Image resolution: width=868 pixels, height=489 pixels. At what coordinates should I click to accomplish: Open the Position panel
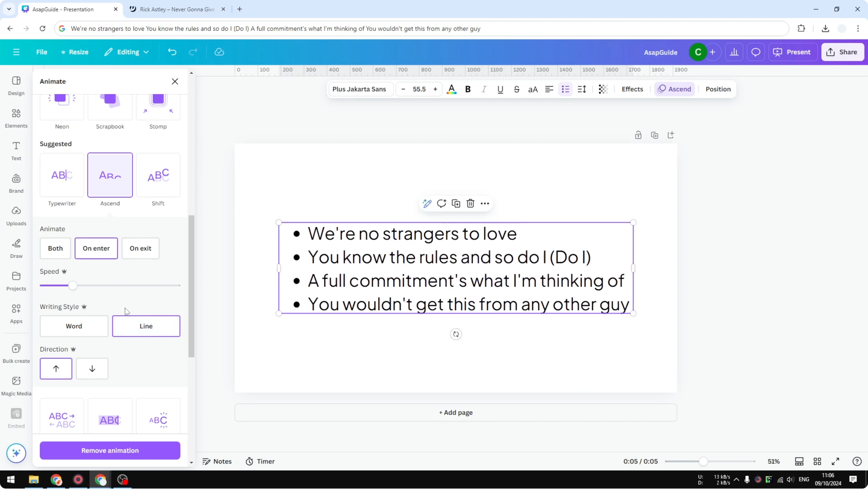coord(718,89)
